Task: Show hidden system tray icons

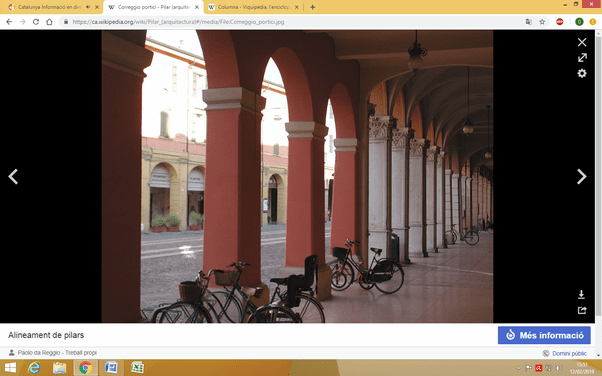Action: 518,368
